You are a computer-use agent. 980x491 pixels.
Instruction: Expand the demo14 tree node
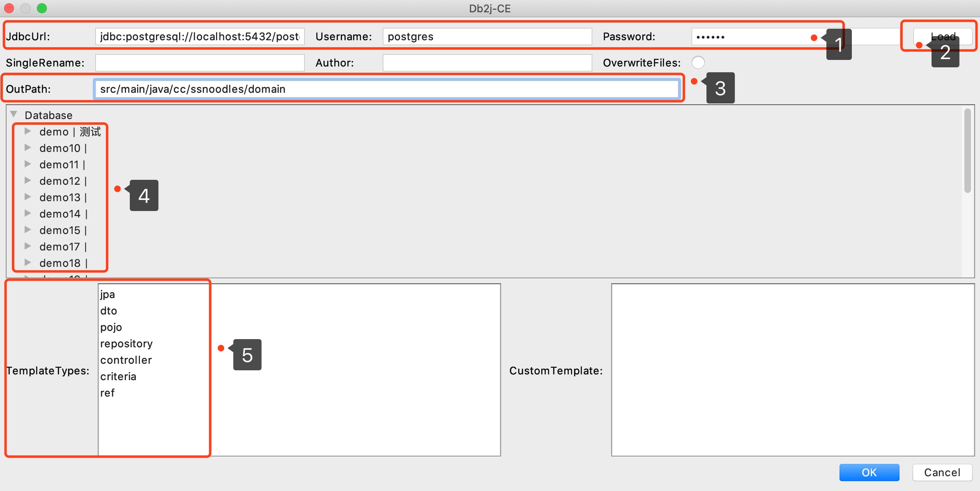point(28,213)
